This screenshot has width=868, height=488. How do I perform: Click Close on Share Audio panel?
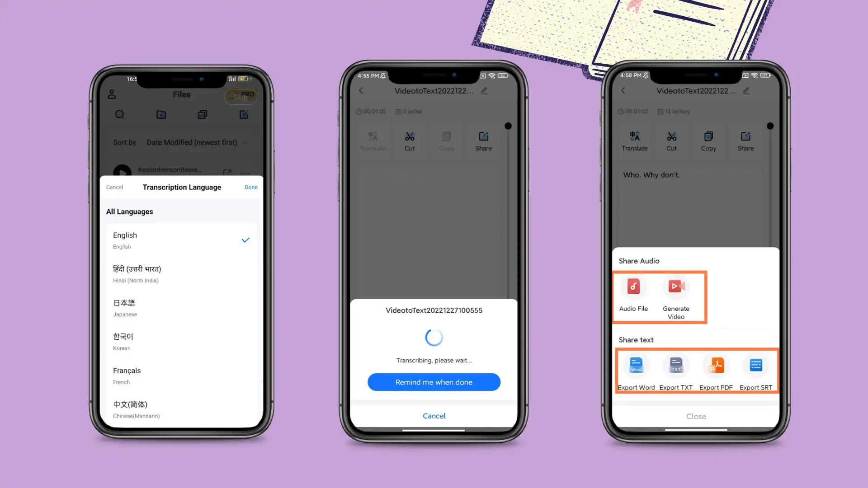pos(696,417)
